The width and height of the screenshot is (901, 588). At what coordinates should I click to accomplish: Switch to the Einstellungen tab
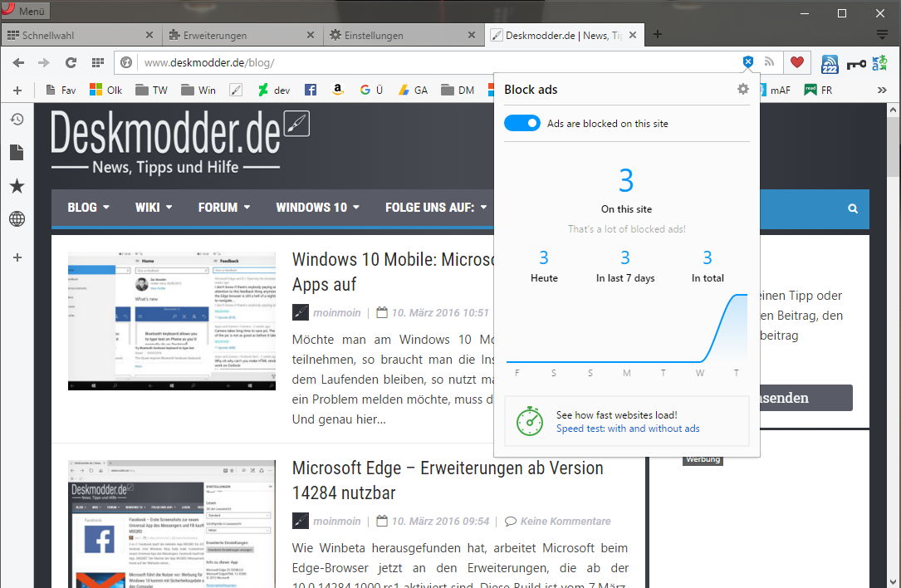[x=403, y=35]
